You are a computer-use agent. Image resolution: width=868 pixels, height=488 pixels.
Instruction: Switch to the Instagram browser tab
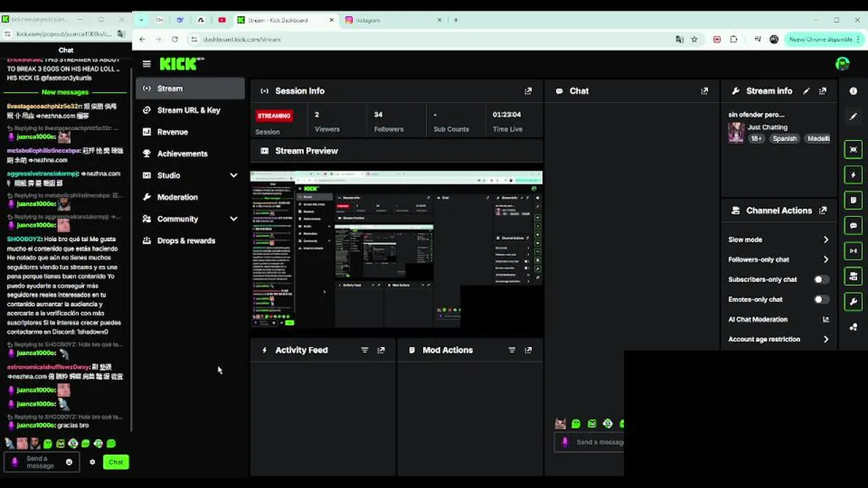tap(393, 20)
